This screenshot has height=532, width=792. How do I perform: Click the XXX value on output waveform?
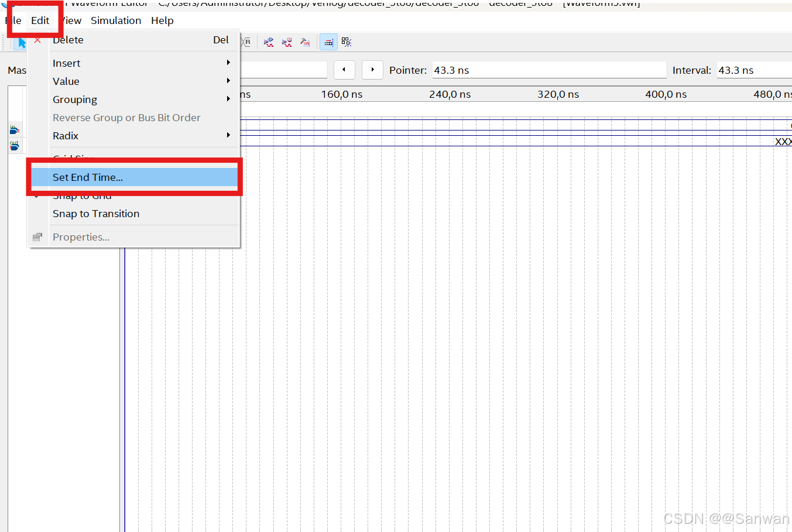(x=783, y=142)
